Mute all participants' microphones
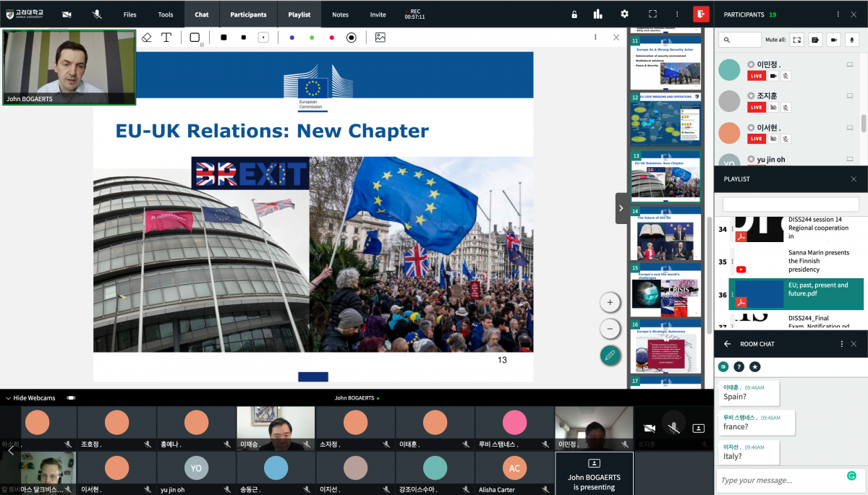This screenshot has width=868, height=495. click(853, 40)
